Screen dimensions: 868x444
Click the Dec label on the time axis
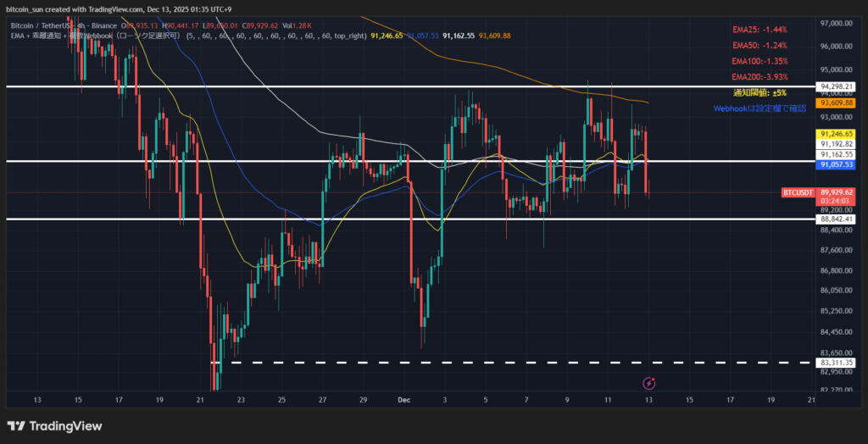[x=403, y=398]
